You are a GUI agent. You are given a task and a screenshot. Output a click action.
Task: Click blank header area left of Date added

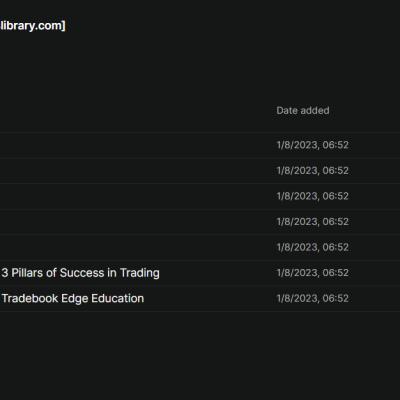(x=133, y=110)
